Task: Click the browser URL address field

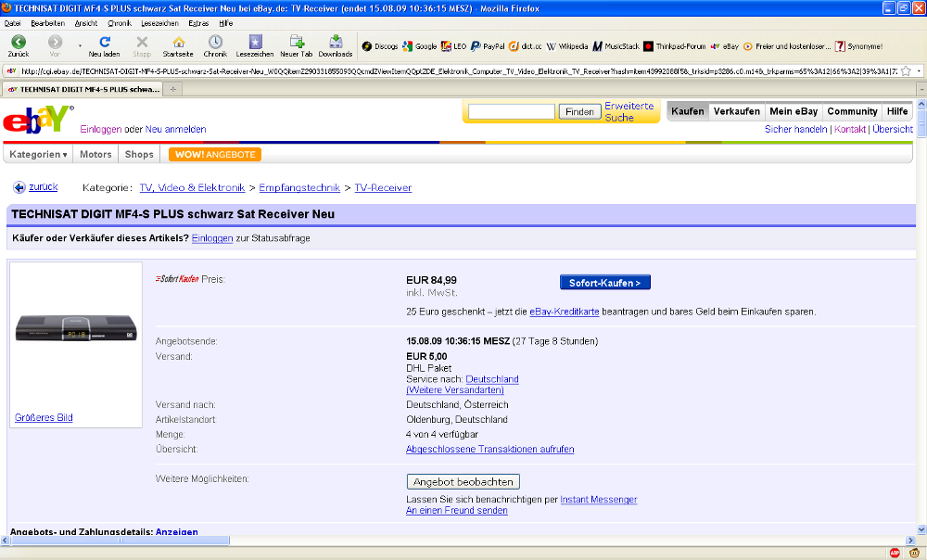Action: pos(458,71)
